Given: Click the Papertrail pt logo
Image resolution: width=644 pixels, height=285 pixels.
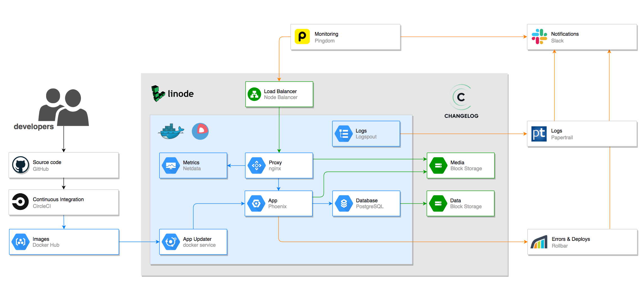Looking at the screenshot, I should (539, 134).
